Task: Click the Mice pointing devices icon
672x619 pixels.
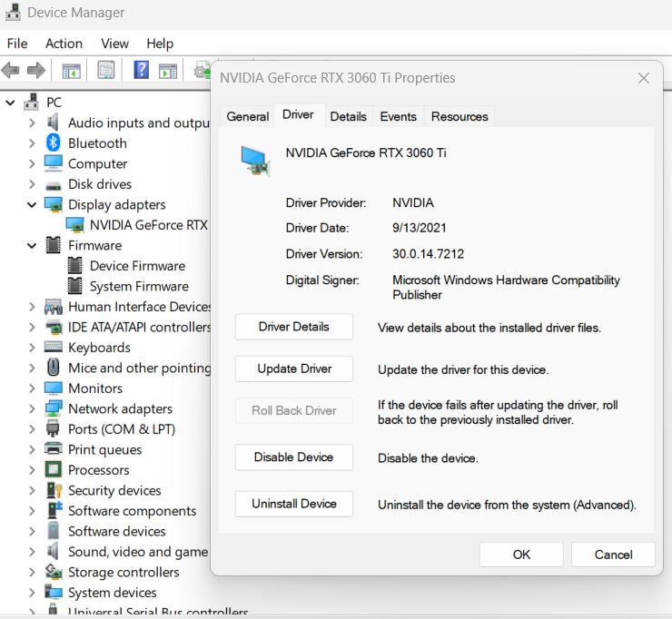Action: click(54, 367)
